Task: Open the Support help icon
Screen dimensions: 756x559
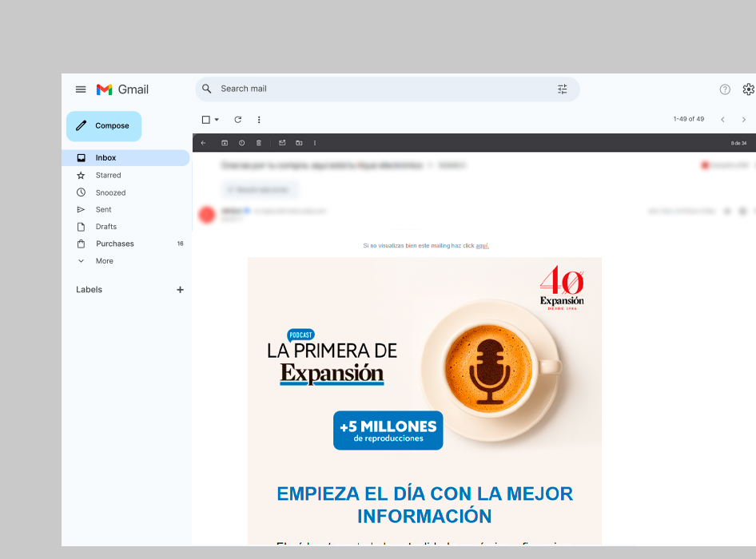Action: pos(725,89)
